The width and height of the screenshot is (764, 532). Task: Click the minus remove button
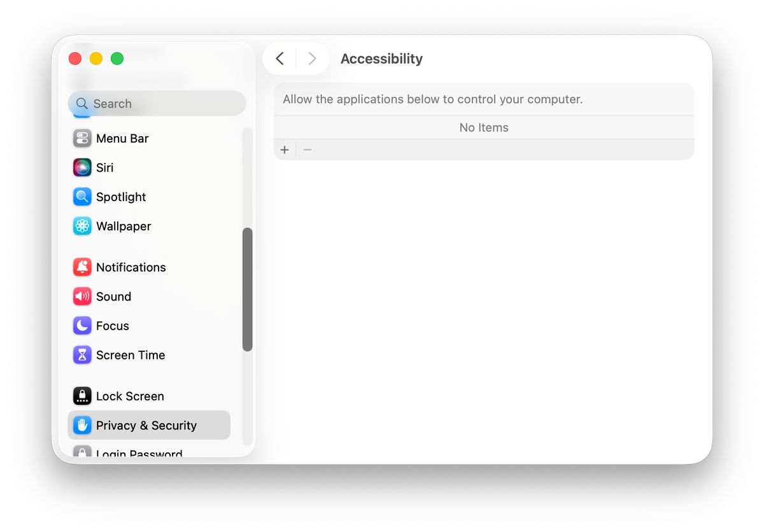tap(307, 150)
